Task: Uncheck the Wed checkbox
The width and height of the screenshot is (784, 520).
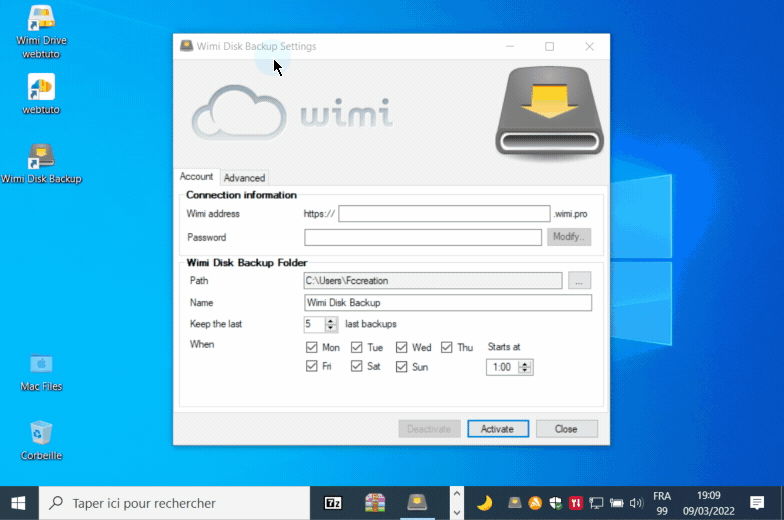Action: click(402, 347)
